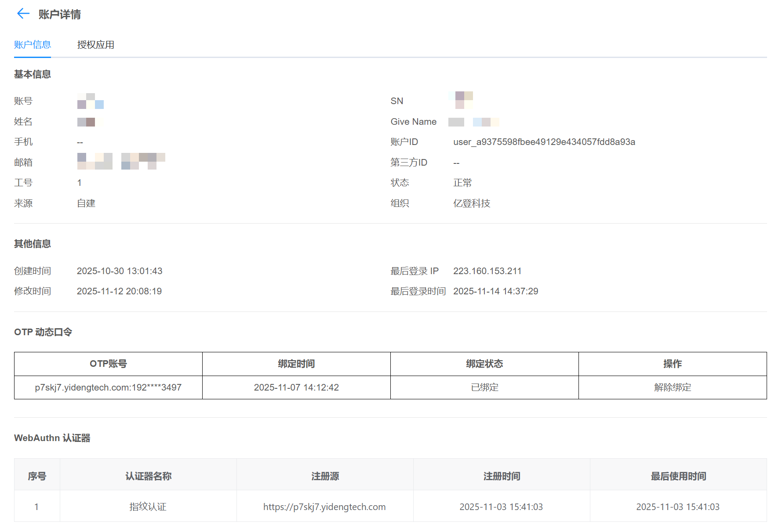
Task: Click 解除绑定 to unbind OTP
Action: (672, 387)
